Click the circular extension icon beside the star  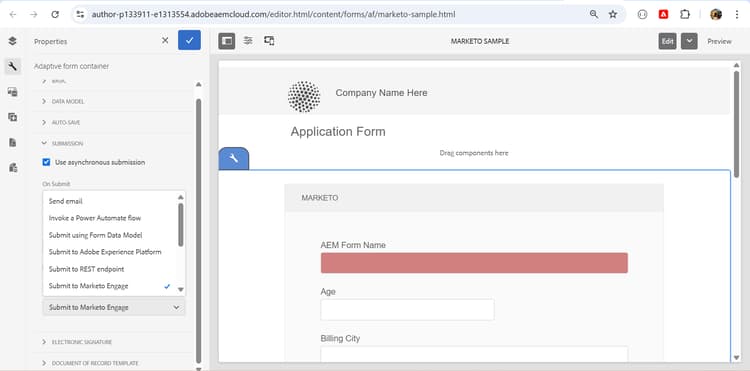[x=642, y=14]
